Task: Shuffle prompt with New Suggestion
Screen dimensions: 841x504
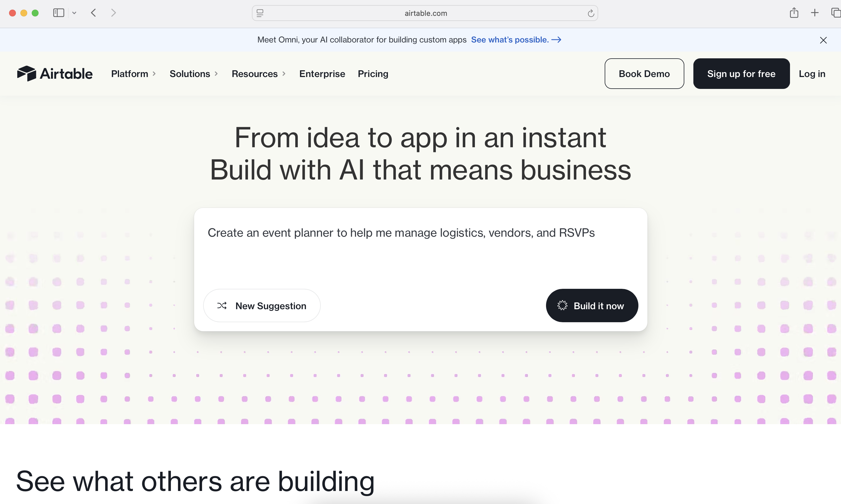Action: click(x=262, y=306)
